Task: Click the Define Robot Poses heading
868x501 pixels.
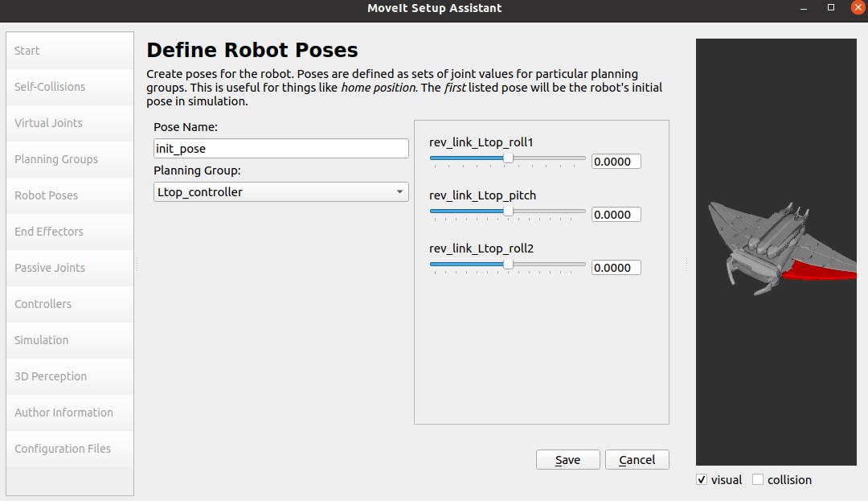Action: 252,50
